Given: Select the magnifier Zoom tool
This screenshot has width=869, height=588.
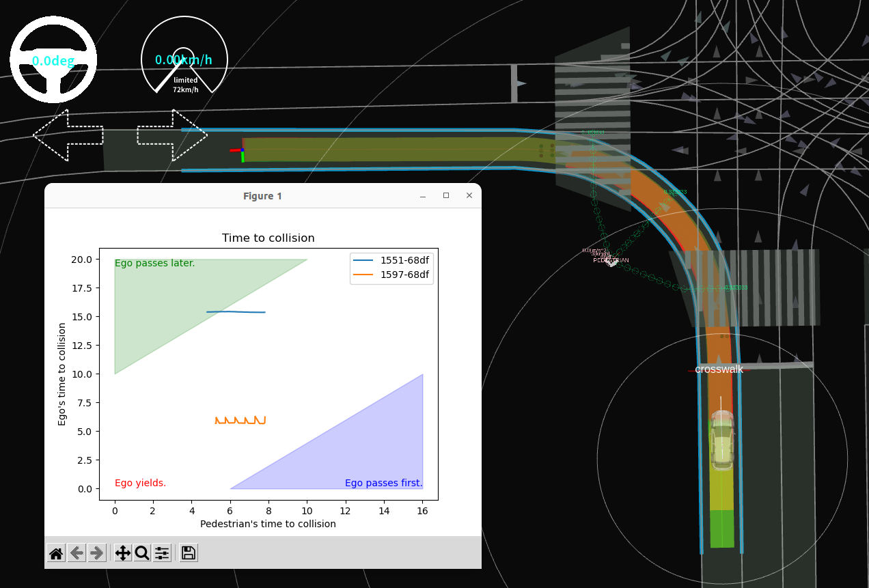Looking at the screenshot, I should (142, 553).
